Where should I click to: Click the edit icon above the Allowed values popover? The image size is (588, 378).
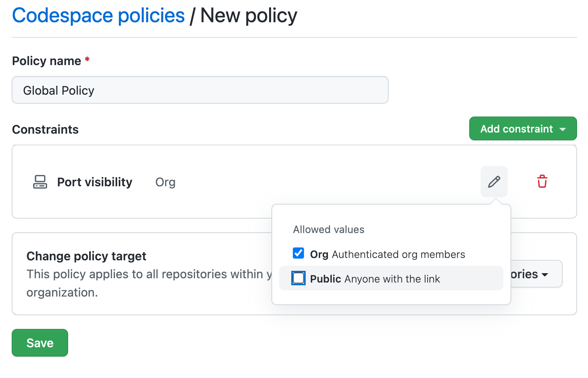pos(494,181)
